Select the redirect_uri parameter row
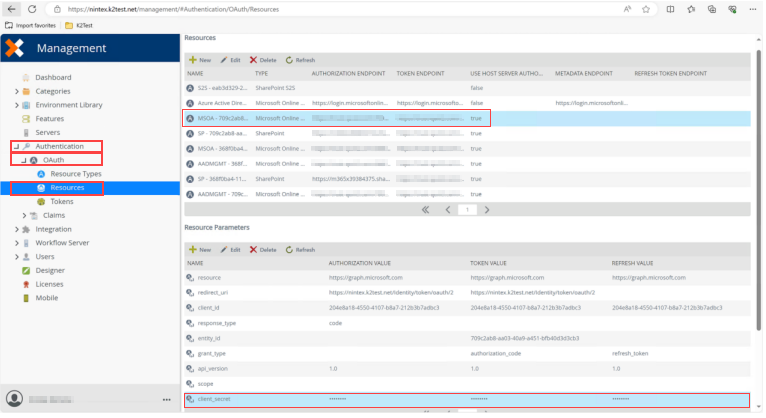 (x=467, y=293)
